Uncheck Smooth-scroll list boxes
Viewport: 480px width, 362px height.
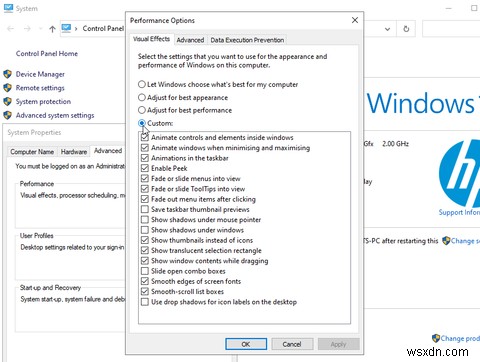coord(145,291)
